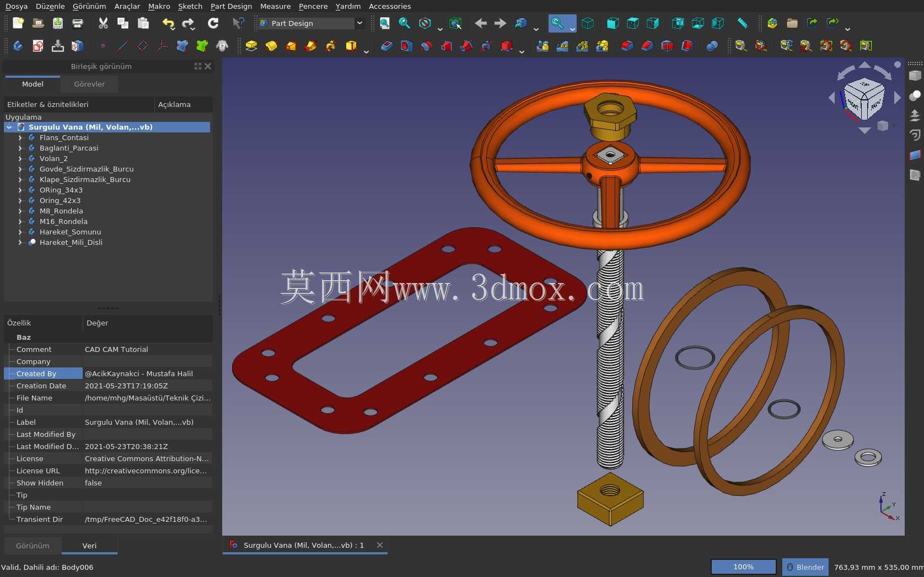Screen dimensions: 924x577
Task: Click the Create Sketch icon
Action: (x=38, y=46)
